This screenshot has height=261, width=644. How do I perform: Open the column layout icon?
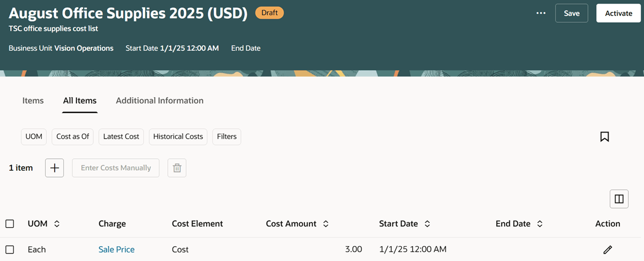619,199
